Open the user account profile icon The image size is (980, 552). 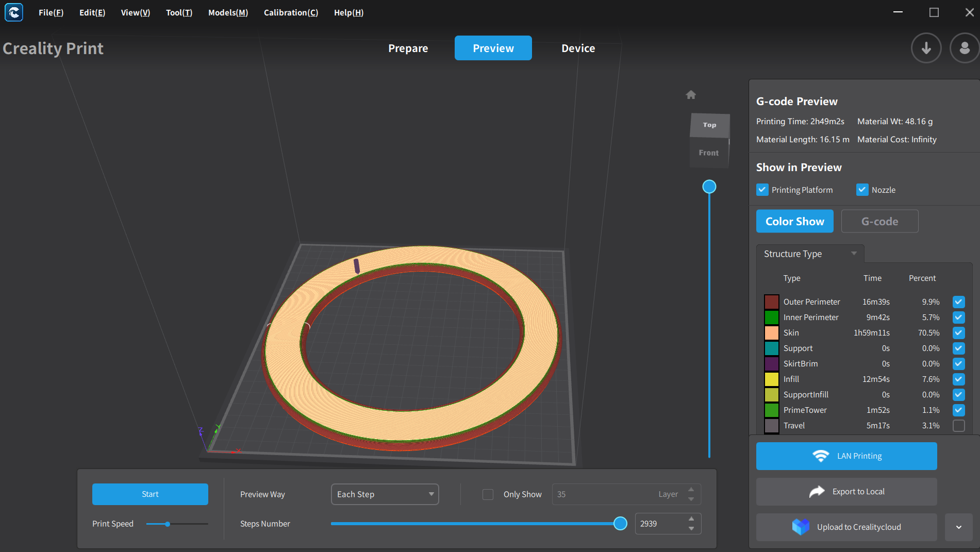click(965, 48)
